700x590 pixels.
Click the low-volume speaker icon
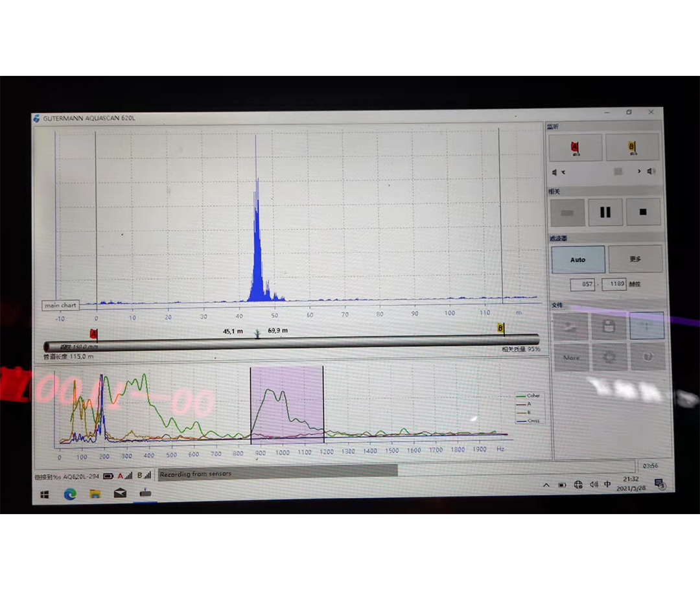[x=554, y=172]
